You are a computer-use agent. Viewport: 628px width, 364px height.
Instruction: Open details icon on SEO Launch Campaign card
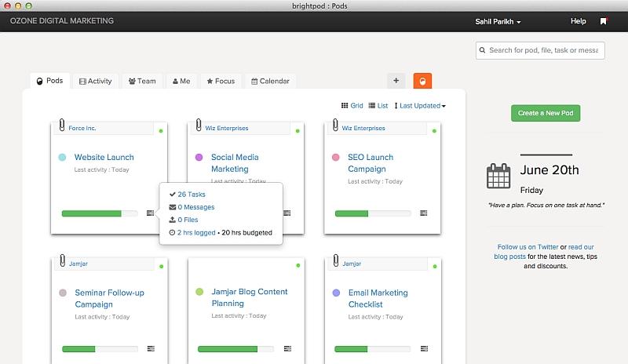[x=424, y=213]
